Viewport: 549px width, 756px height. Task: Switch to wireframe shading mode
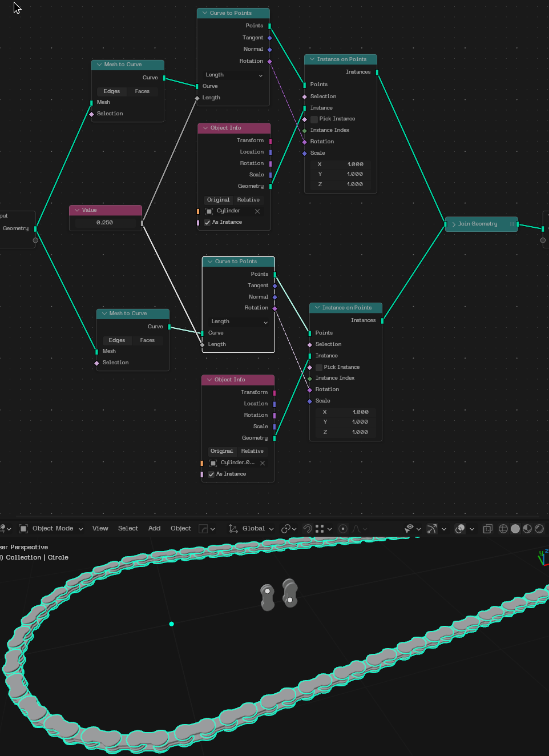coord(503,529)
